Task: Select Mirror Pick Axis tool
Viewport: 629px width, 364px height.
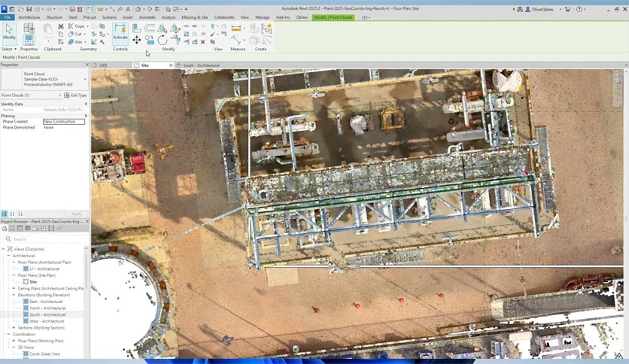Action: coord(162,28)
